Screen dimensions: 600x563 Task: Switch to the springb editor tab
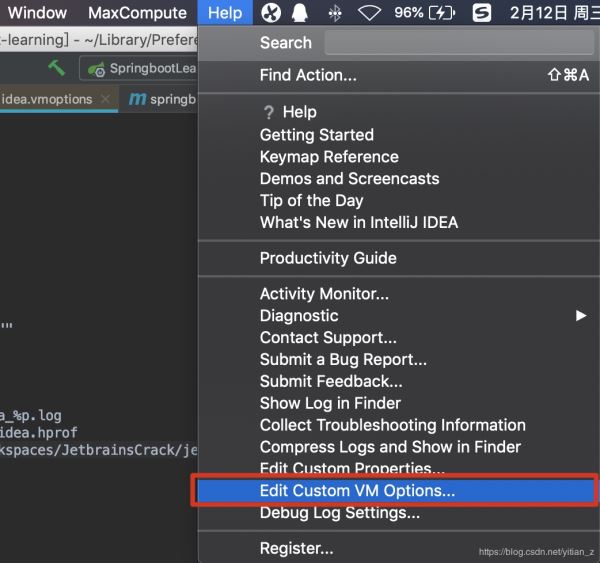(160, 99)
